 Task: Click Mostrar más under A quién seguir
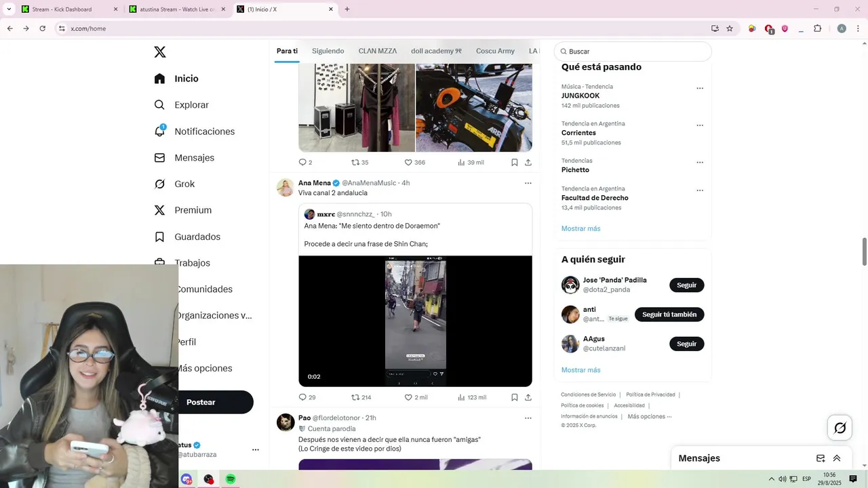point(581,370)
